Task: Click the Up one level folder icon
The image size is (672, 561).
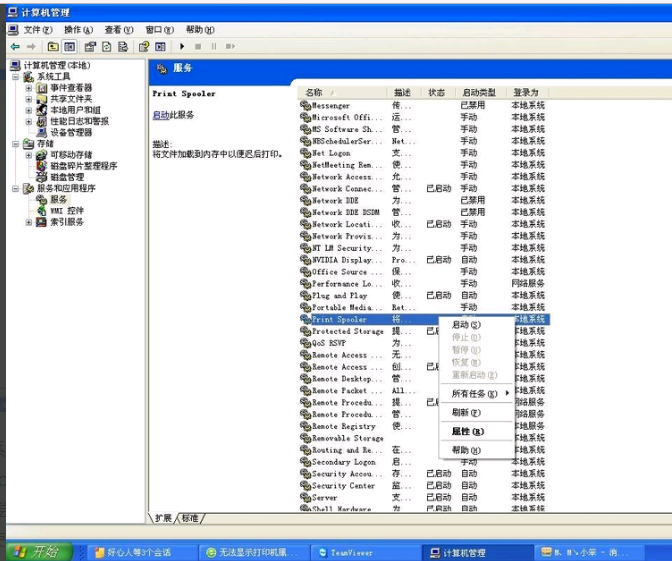Action: pyautogui.click(x=53, y=46)
